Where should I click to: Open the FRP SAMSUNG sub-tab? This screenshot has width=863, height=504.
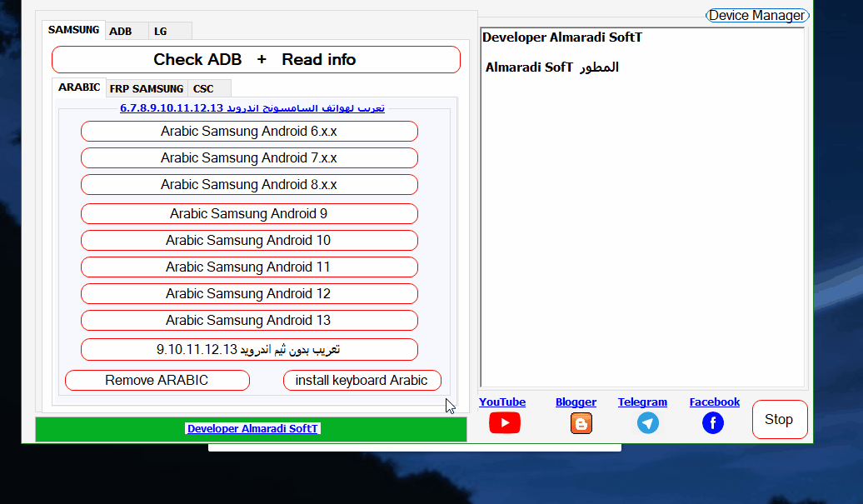tap(147, 88)
